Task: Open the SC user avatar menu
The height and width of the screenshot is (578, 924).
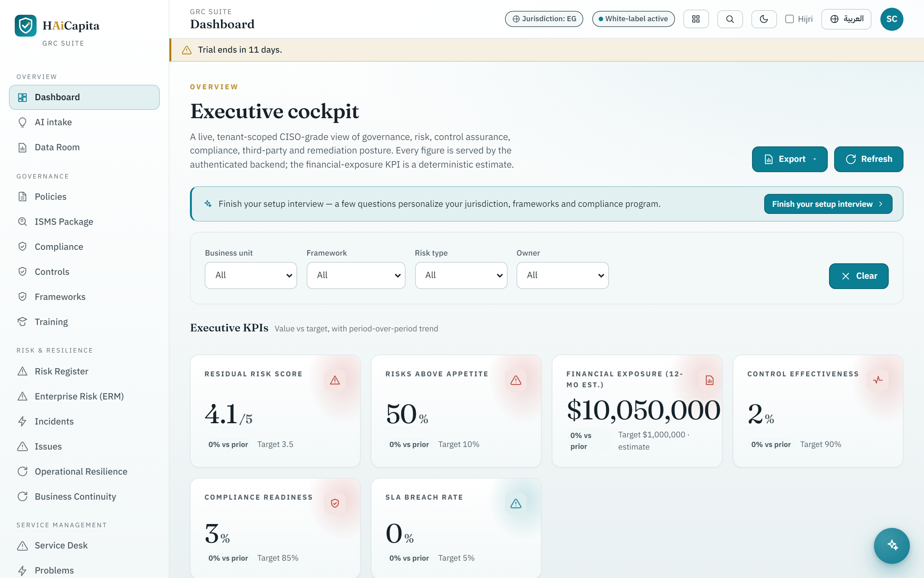Action: point(892,19)
